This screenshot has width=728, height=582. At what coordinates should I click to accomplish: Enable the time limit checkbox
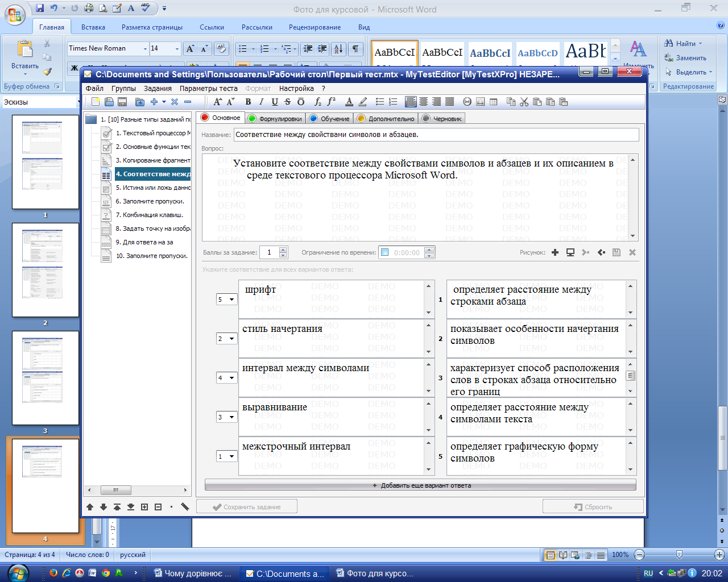[x=384, y=252]
